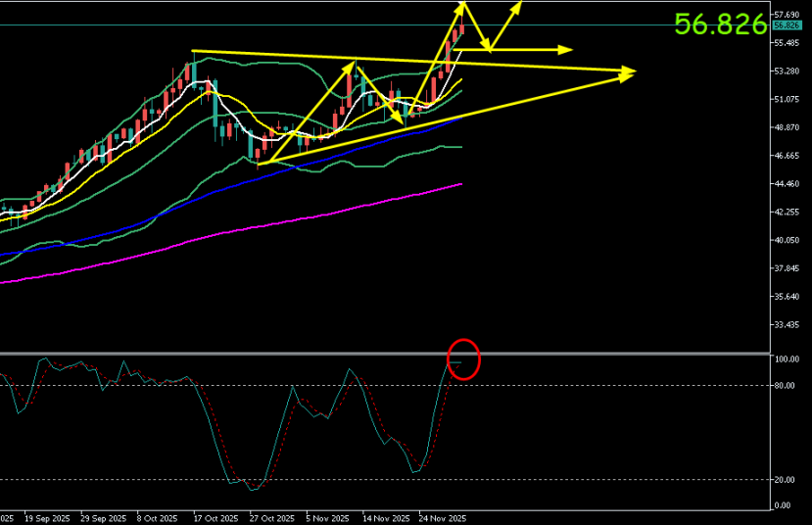Click the 17 Oct 2025 date label
812x525 pixels.
(215, 518)
